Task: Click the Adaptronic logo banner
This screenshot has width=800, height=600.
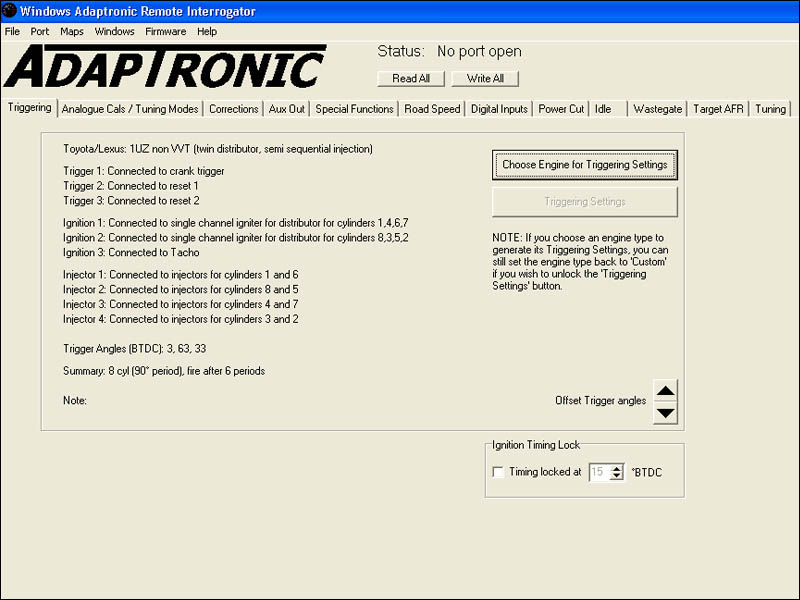Action: coord(164,66)
